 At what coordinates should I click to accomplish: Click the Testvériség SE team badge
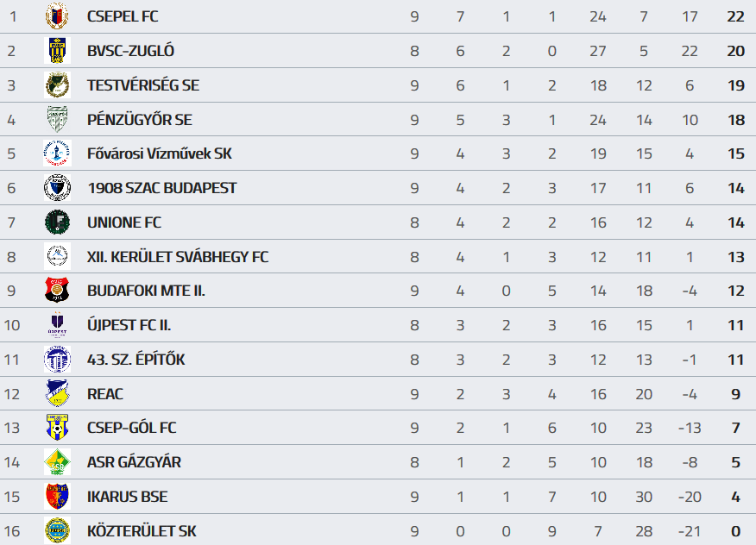[x=57, y=85]
